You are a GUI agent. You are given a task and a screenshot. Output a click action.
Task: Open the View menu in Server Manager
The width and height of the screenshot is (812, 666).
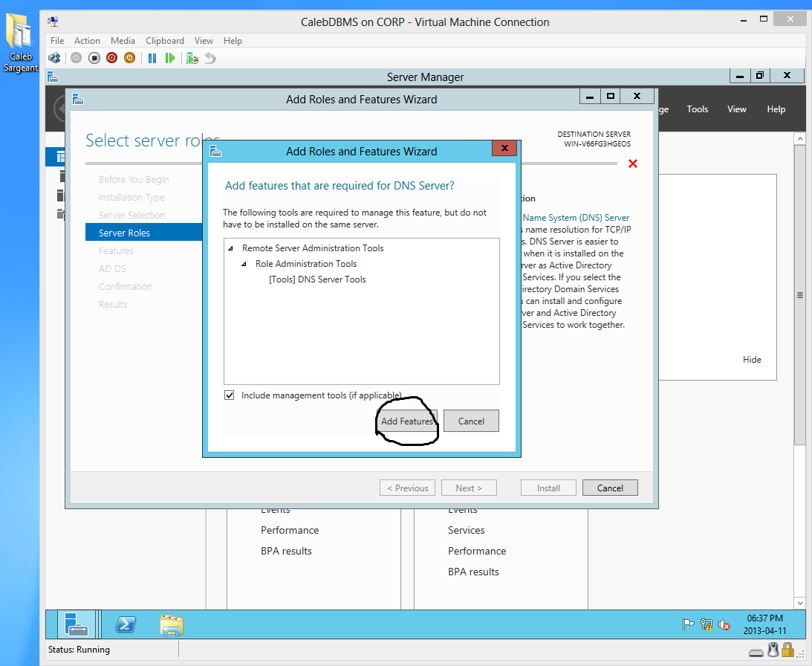[736, 109]
